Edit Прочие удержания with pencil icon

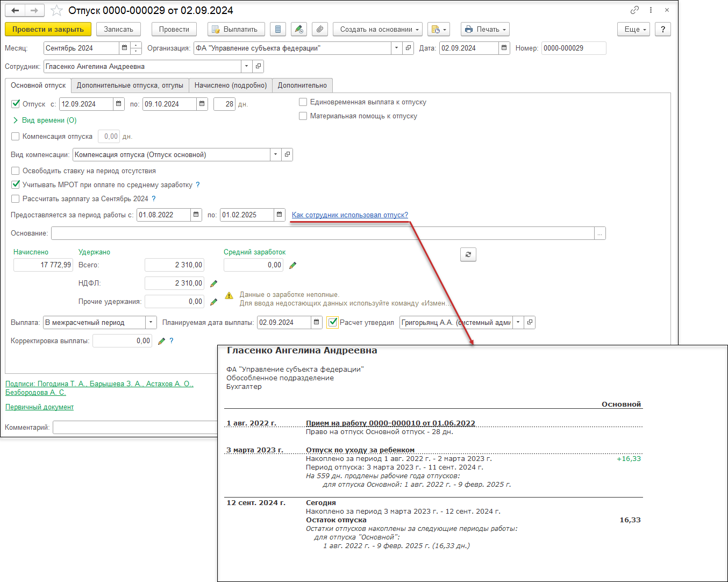(213, 302)
